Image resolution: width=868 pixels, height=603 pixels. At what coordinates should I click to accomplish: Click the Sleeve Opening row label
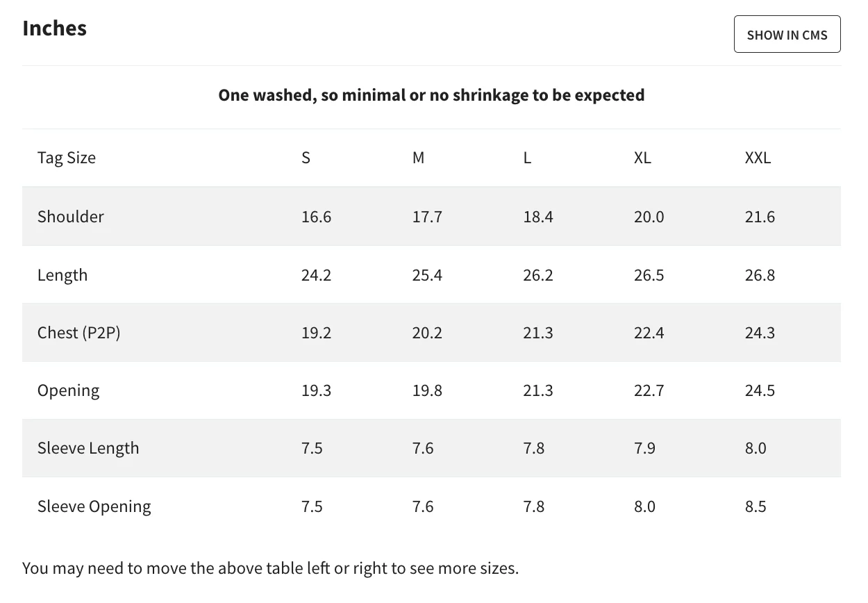pos(94,506)
